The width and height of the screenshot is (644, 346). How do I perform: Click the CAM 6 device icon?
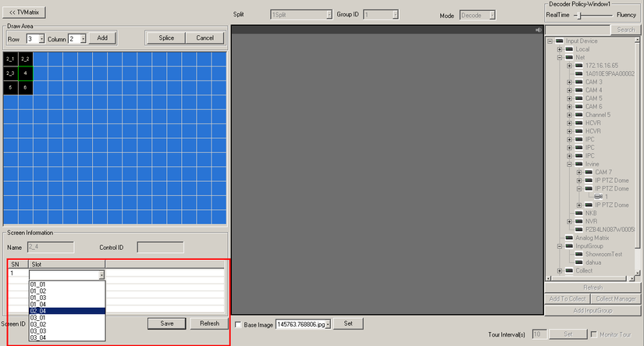[578, 107]
